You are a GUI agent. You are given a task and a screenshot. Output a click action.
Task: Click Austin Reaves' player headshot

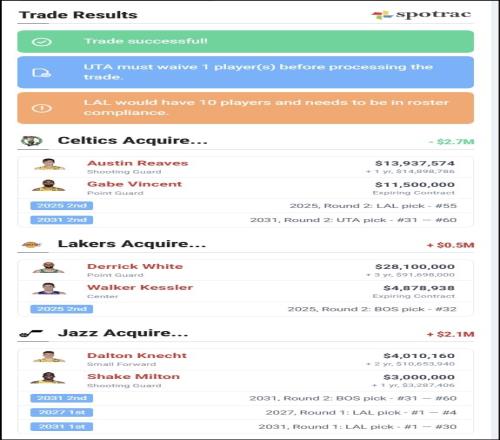click(x=49, y=164)
